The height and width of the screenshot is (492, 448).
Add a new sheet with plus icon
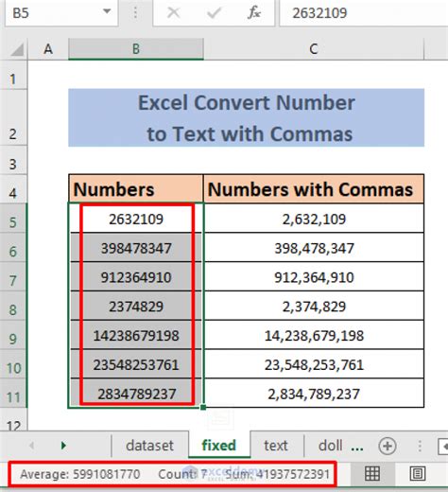388,446
